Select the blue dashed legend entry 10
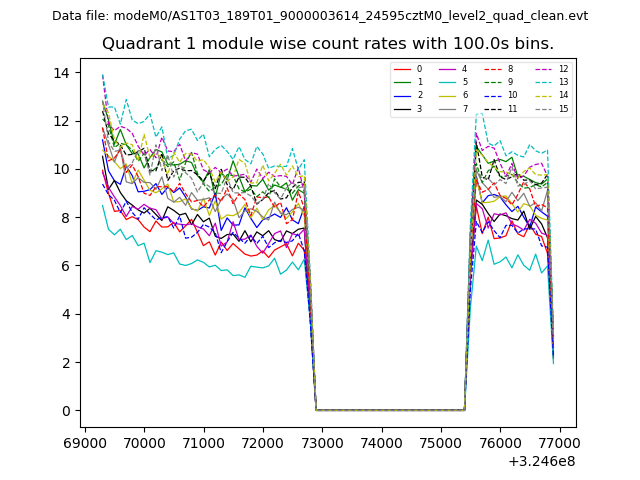 pos(498,95)
